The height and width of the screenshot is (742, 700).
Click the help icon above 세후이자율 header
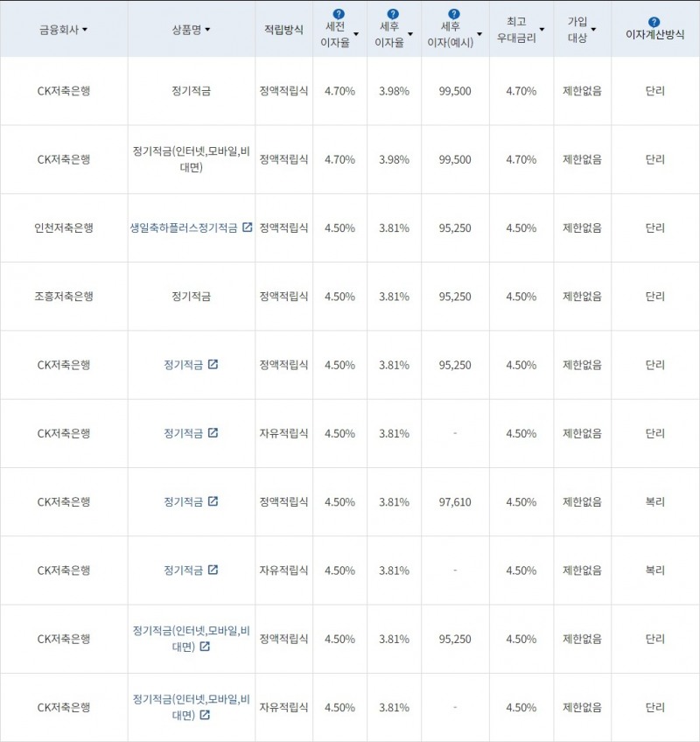(x=394, y=12)
